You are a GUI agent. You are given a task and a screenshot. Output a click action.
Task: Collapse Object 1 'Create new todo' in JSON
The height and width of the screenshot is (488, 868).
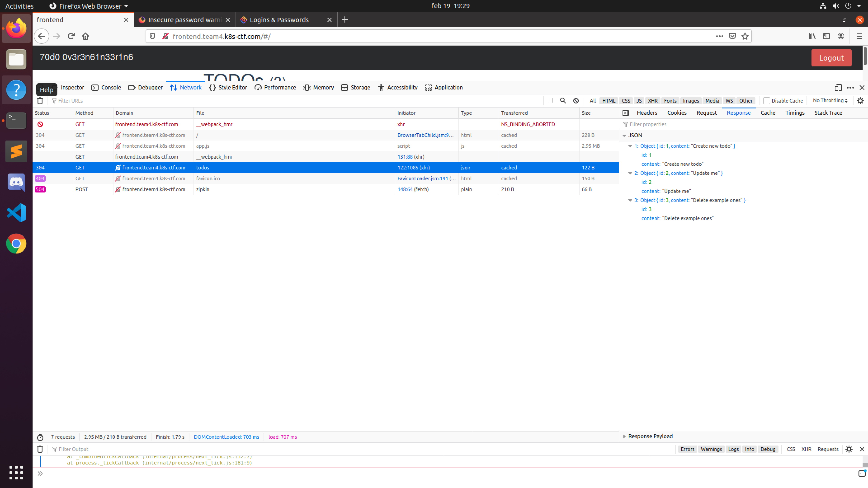point(630,146)
